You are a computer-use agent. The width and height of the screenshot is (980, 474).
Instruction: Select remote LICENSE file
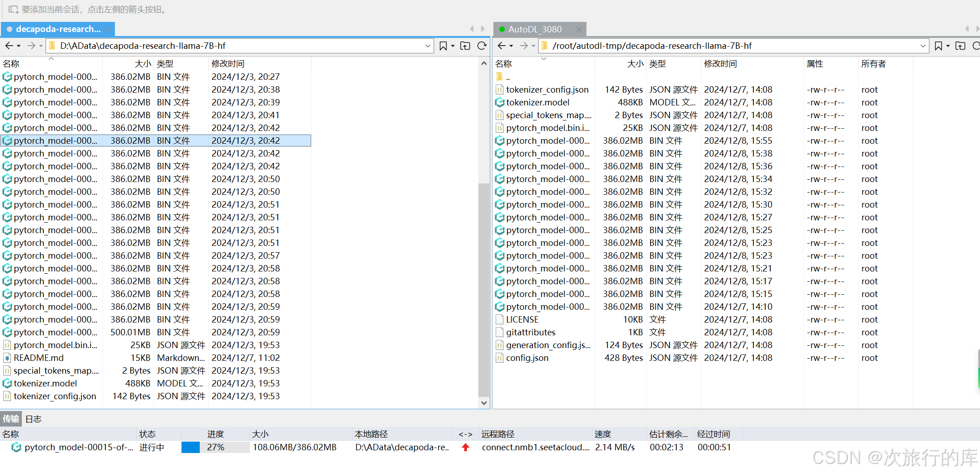pos(703,320)
